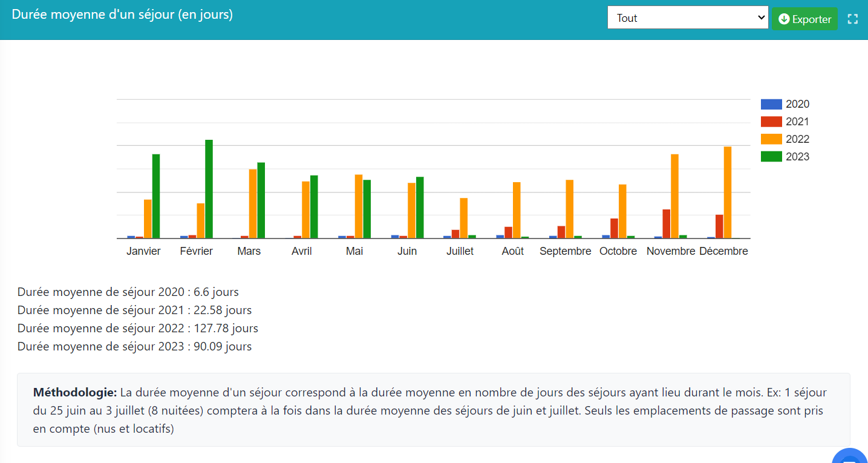The height and width of the screenshot is (463, 868).
Task: Click the green 2023 legend swatch
Action: [771, 157]
